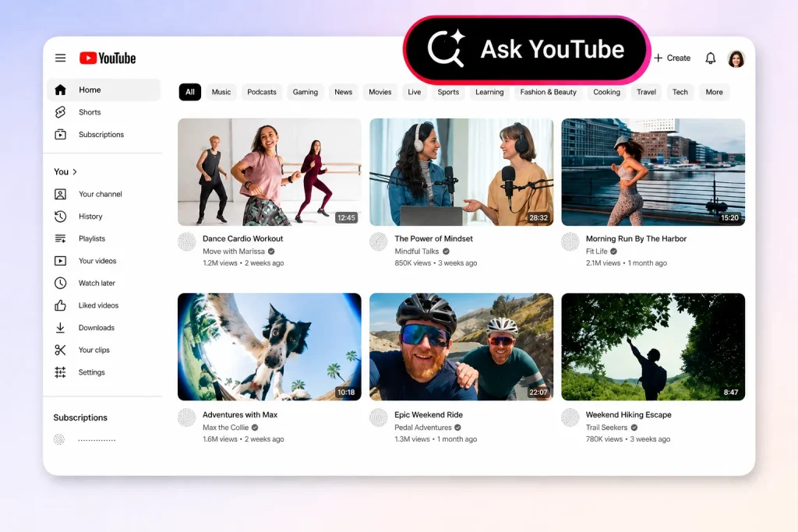Select the News filter chip
This screenshot has height=532, width=798.
pyautogui.click(x=343, y=92)
